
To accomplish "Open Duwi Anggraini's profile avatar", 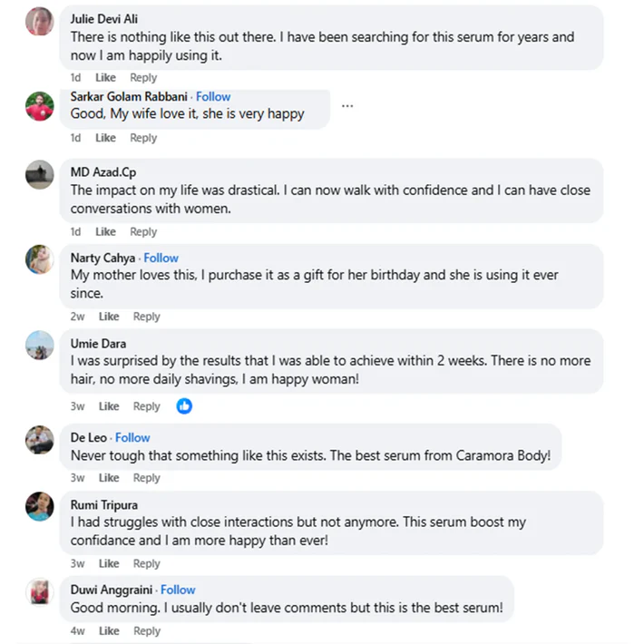I will point(40,591).
